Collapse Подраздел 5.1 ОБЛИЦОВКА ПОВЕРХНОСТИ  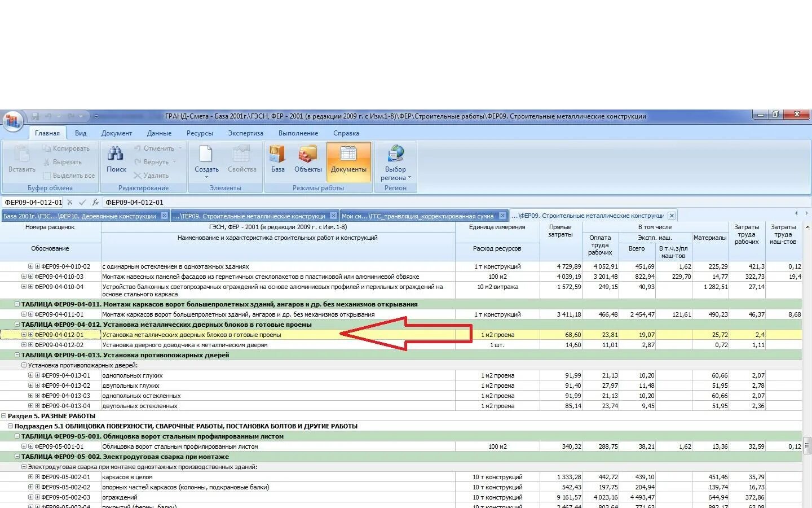(10, 426)
